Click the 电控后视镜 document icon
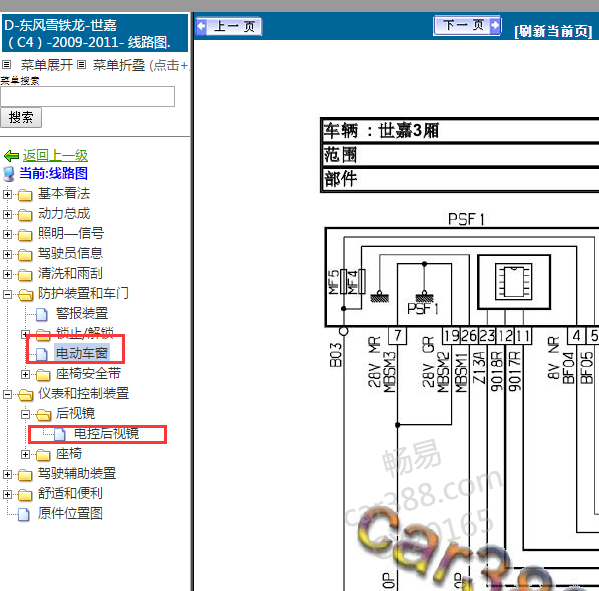Viewport: 599px width, 591px height. 60,435
